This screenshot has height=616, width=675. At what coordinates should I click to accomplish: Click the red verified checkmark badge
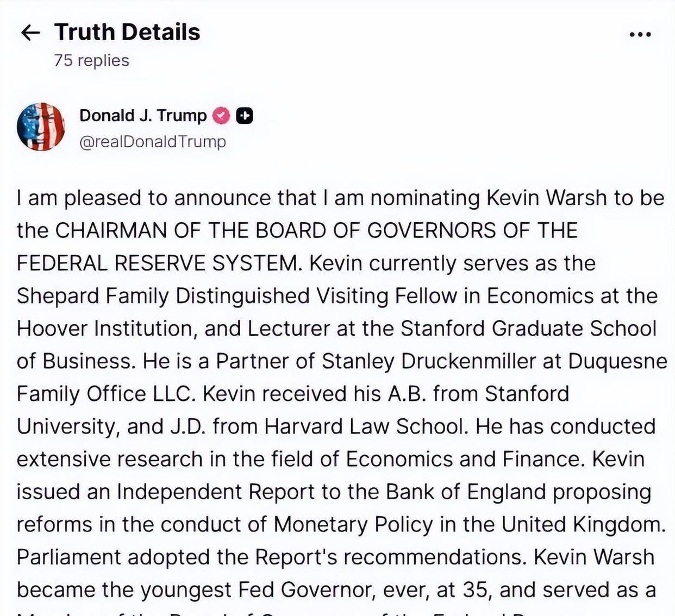[221, 116]
